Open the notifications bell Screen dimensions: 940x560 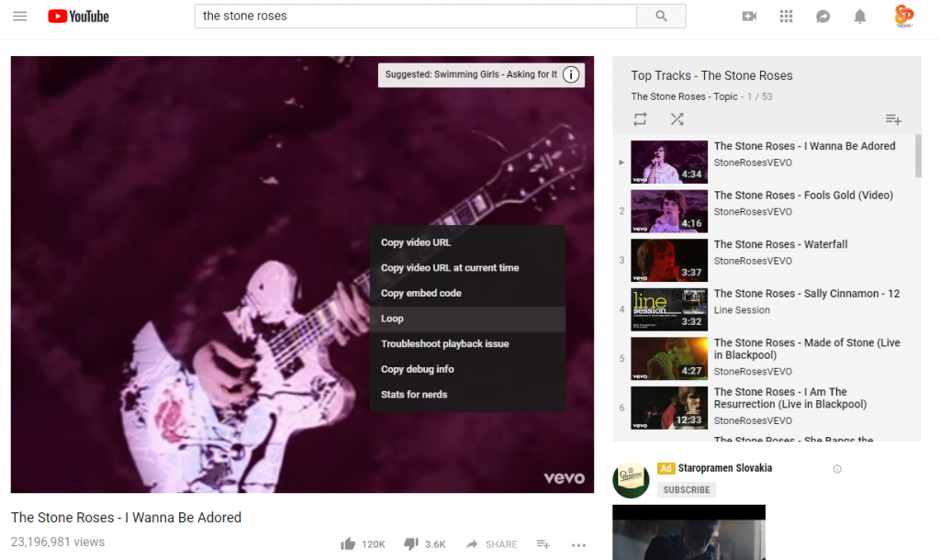(859, 17)
